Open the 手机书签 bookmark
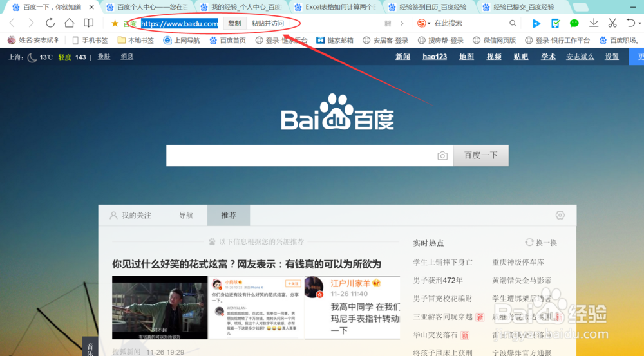 [x=90, y=41]
